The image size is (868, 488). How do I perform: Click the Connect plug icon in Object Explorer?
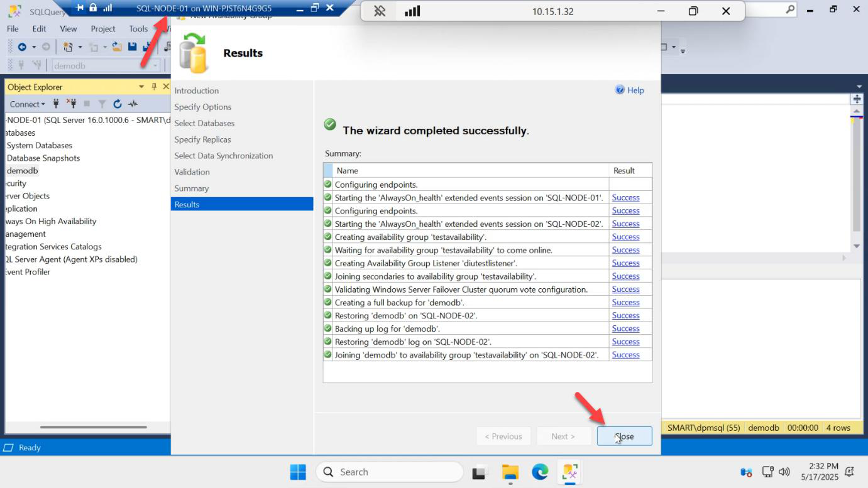point(56,104)
